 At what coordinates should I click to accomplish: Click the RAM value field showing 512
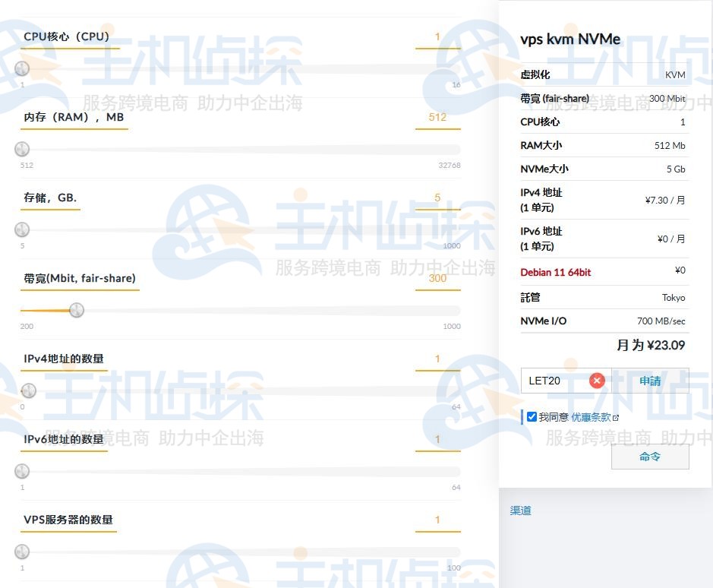(437, 118)
